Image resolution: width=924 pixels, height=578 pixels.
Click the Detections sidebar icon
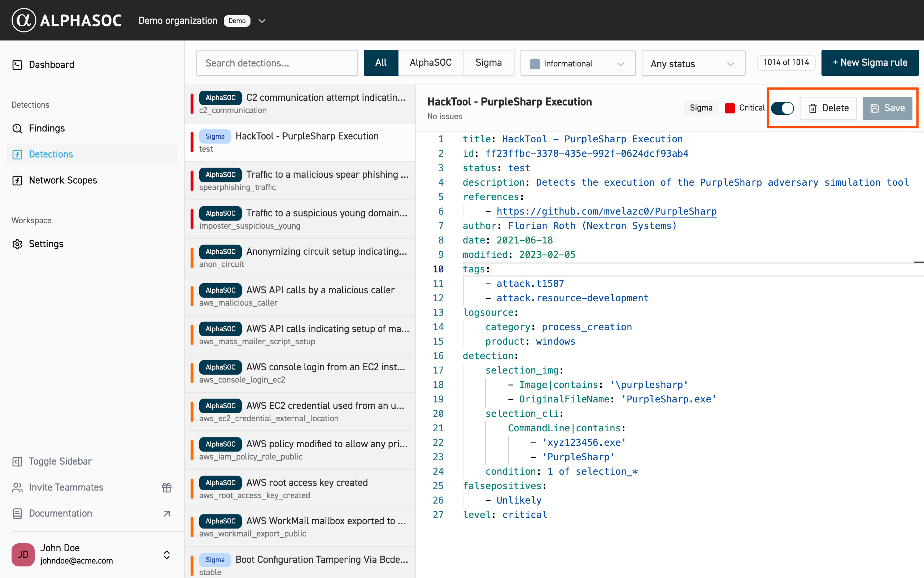click(17, 155)
